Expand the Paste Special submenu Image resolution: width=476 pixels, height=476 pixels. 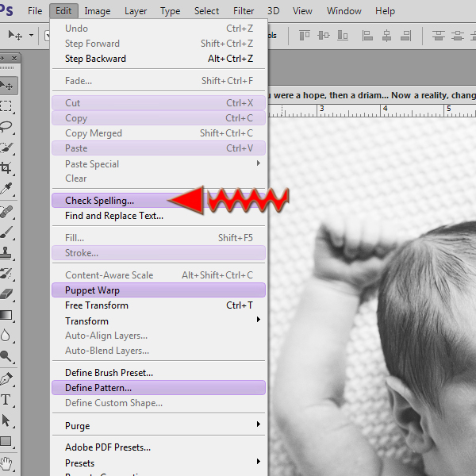click(159, 164)
